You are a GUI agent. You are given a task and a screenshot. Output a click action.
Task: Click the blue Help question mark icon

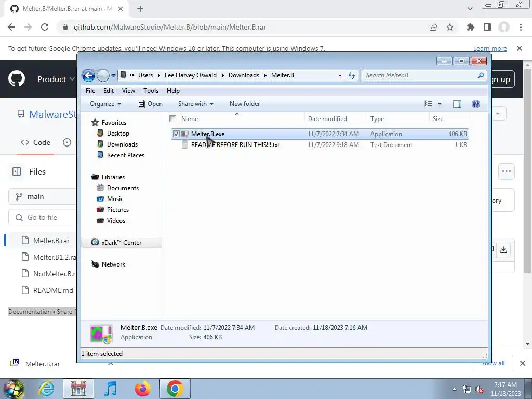(476, 104)
